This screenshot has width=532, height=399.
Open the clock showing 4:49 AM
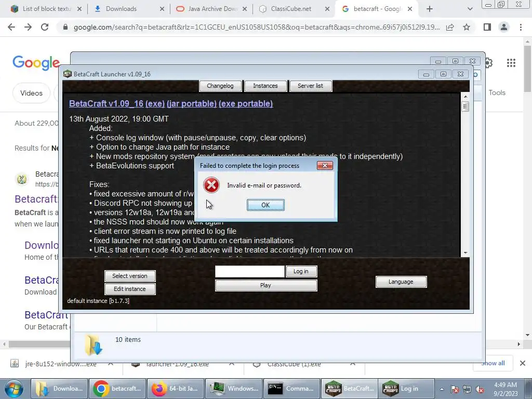point(506,389)
